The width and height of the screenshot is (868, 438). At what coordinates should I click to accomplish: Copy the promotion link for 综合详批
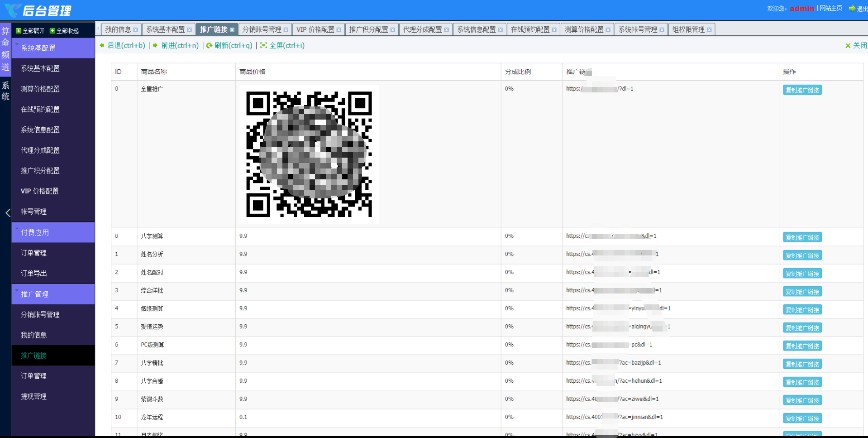point(802,292)
